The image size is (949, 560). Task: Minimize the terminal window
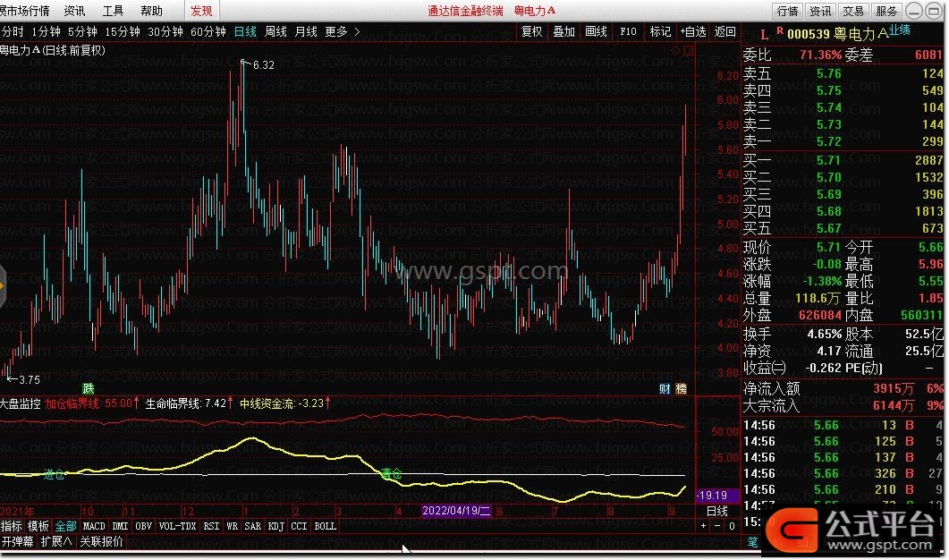[914, 11]
